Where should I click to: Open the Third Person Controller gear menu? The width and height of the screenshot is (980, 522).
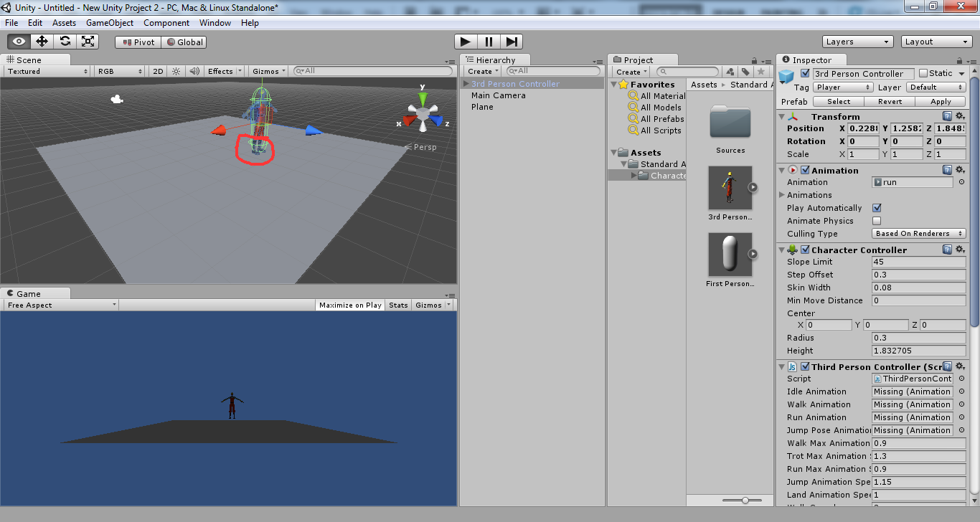[960, 366]
